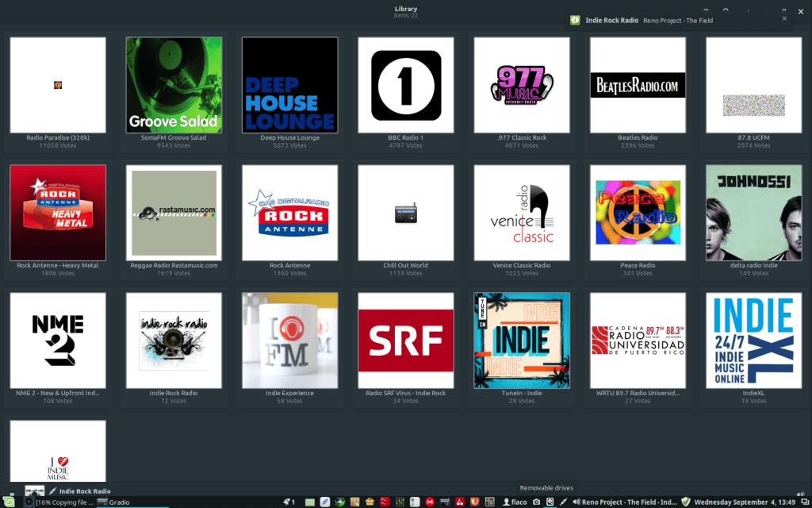Click the Radio SRF Virus tile
812x508 pixels.
click(405, 341)
